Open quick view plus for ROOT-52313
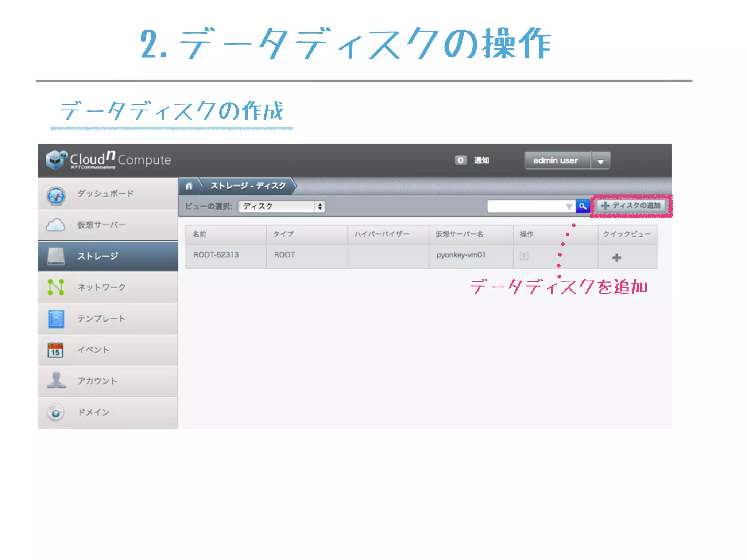The width and height of the screenshot is (747, 560). 616,258
